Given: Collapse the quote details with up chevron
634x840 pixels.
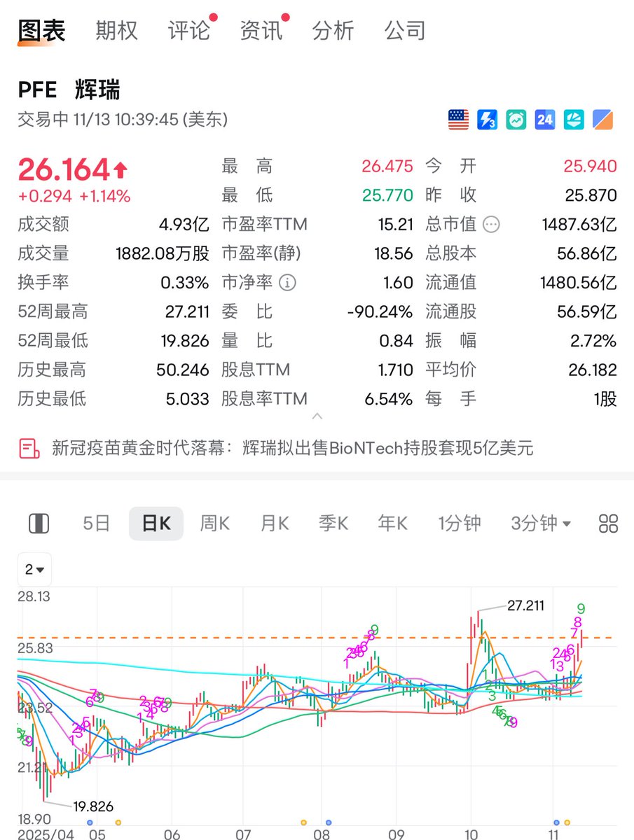Looking at the screenshot, I should (x=317, y=416).
